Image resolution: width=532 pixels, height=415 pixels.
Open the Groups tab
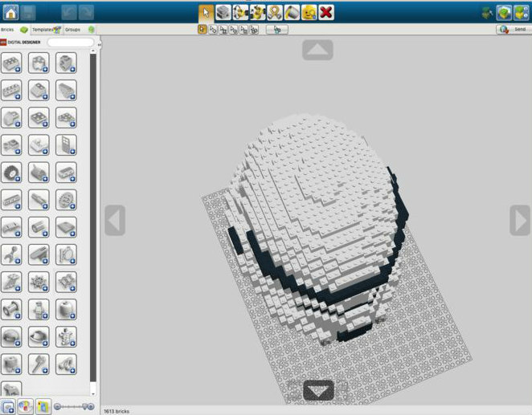point(80,30)
